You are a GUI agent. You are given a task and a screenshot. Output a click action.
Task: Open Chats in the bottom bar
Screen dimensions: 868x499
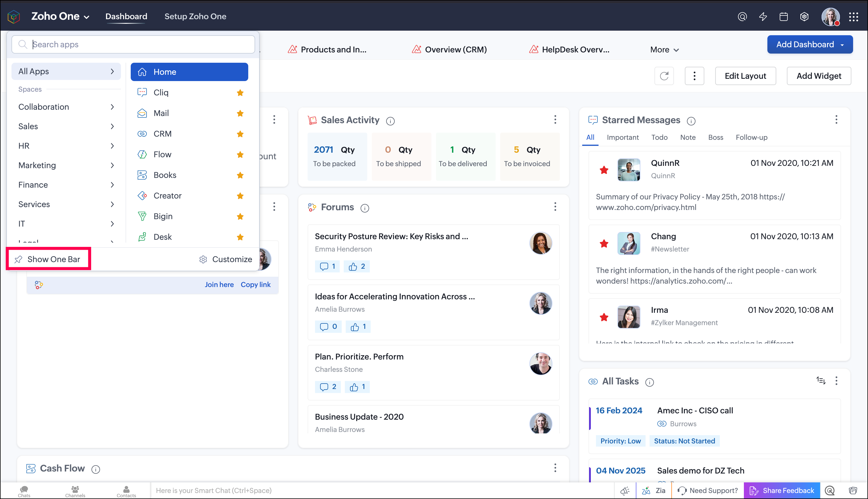[x=24, y=491]
